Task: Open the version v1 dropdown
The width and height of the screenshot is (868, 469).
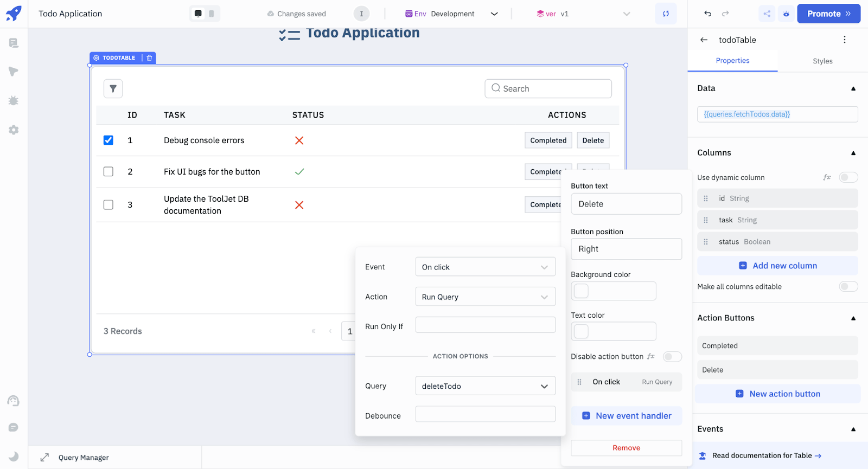Action: point(583,14)
